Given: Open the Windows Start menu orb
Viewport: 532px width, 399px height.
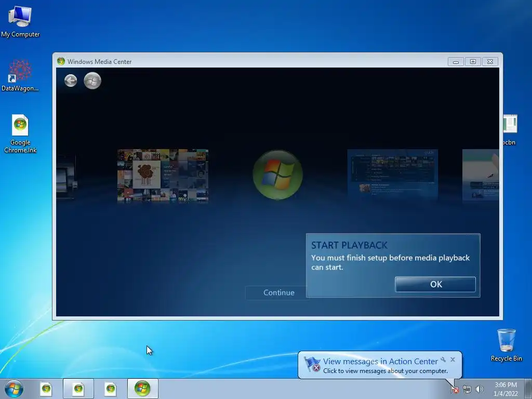Looking at the screenshot, I should coord(14,389).
